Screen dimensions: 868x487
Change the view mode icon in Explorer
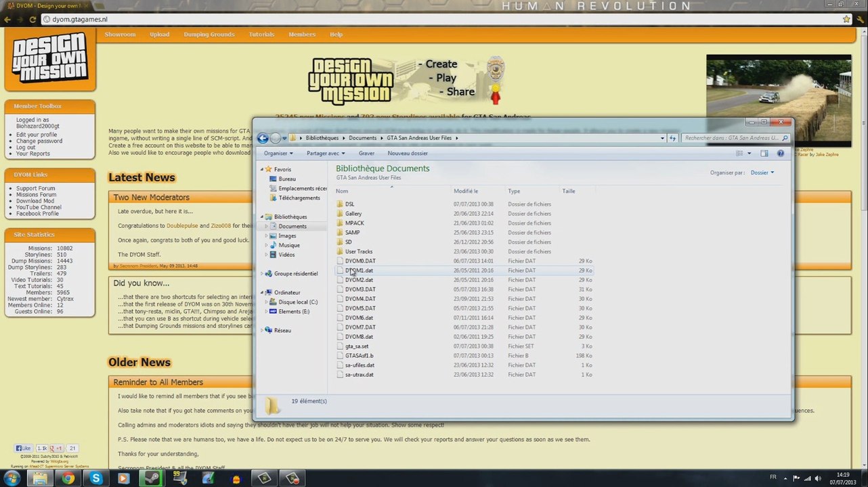[739, 154]
